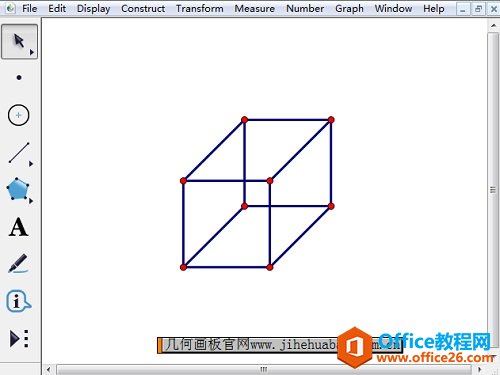Open the Edit menu

pyautogui.click(x=57, y=8)
